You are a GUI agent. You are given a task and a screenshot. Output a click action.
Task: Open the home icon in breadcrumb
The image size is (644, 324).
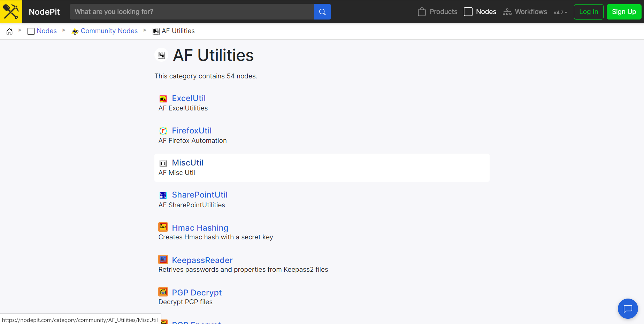(9, 31)
